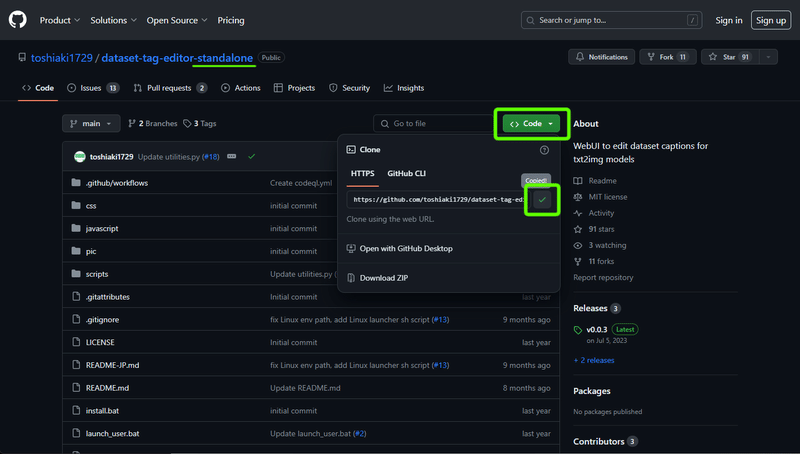Click the toshiaki1729 commit author avatar

coord(80,157)
